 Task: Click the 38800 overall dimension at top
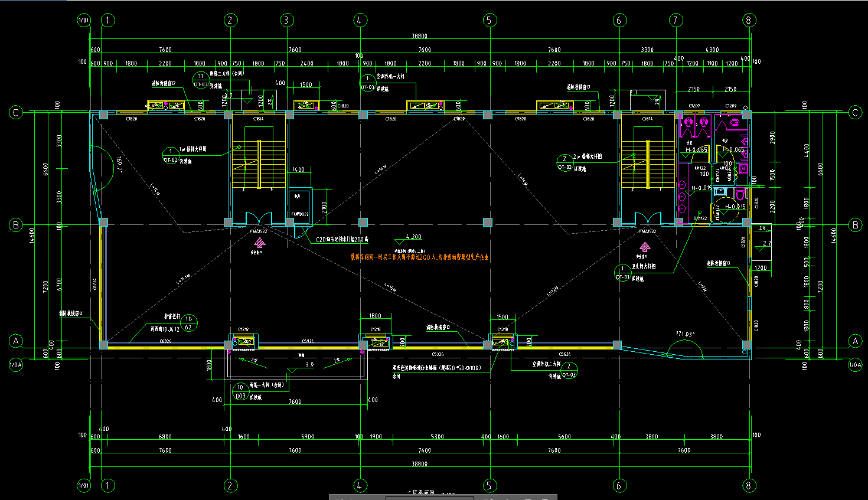pos(419,36)
